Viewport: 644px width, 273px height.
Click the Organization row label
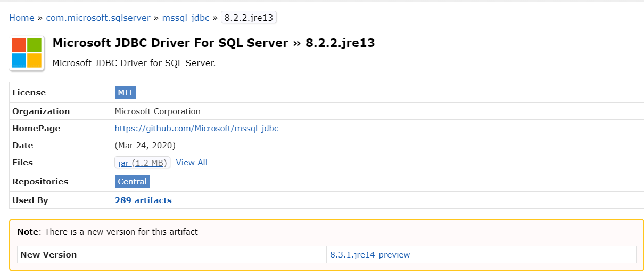pos(41,111)
